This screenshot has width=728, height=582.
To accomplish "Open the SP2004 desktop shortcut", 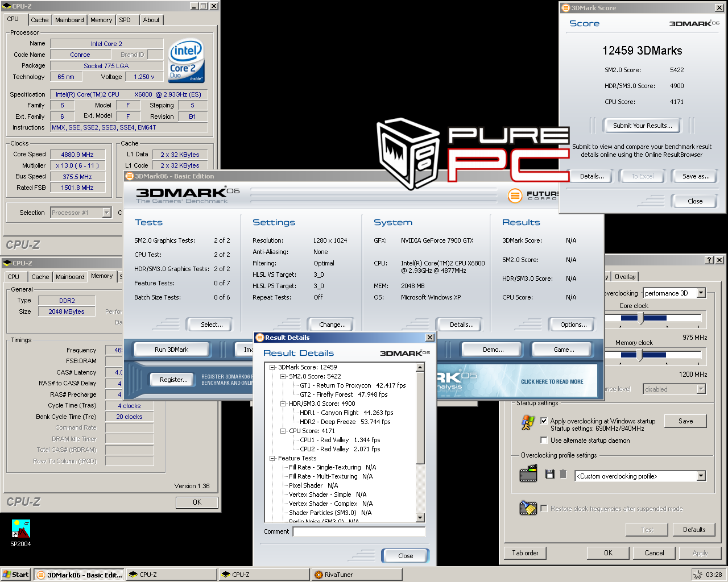I will 20,533.
